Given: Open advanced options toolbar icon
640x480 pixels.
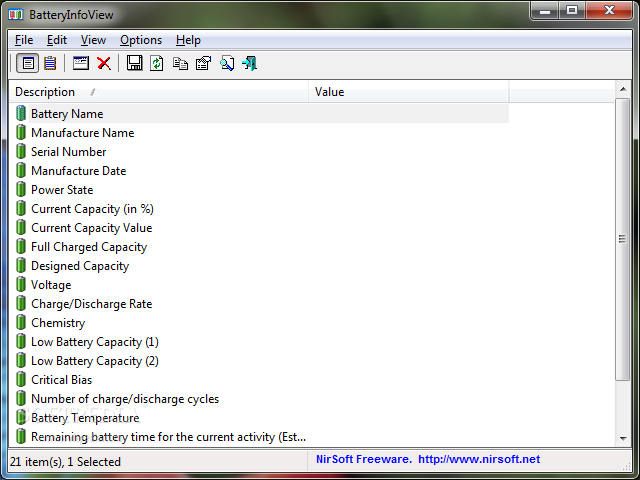Looking at the screenshot, I should coord(203,63).
